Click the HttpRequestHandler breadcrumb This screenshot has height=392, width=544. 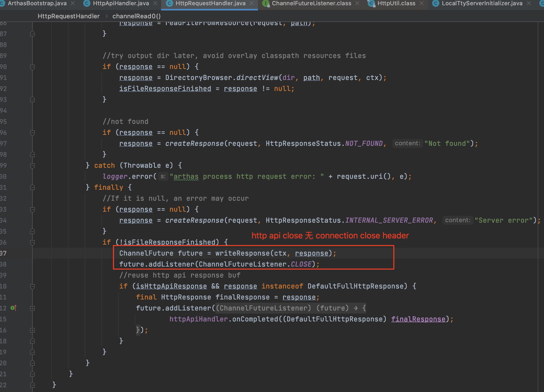pyautogui.click(x=69, y=16)
